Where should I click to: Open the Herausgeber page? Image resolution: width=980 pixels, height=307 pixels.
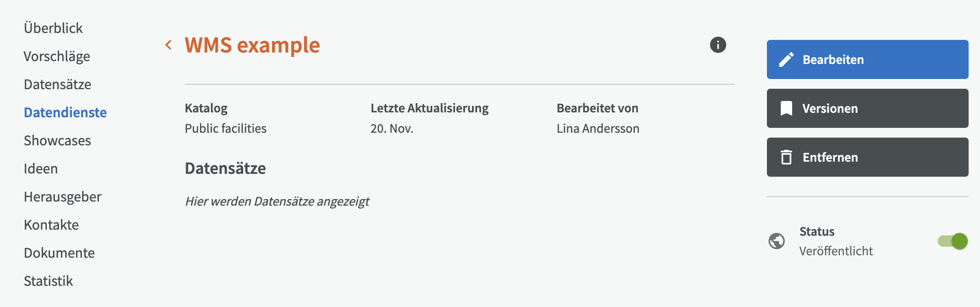point(63,197)
